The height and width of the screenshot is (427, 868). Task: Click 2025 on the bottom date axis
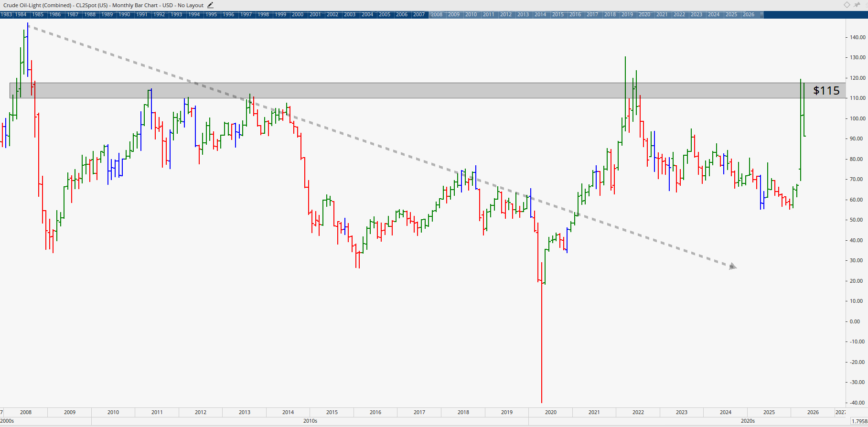(769, 412)
